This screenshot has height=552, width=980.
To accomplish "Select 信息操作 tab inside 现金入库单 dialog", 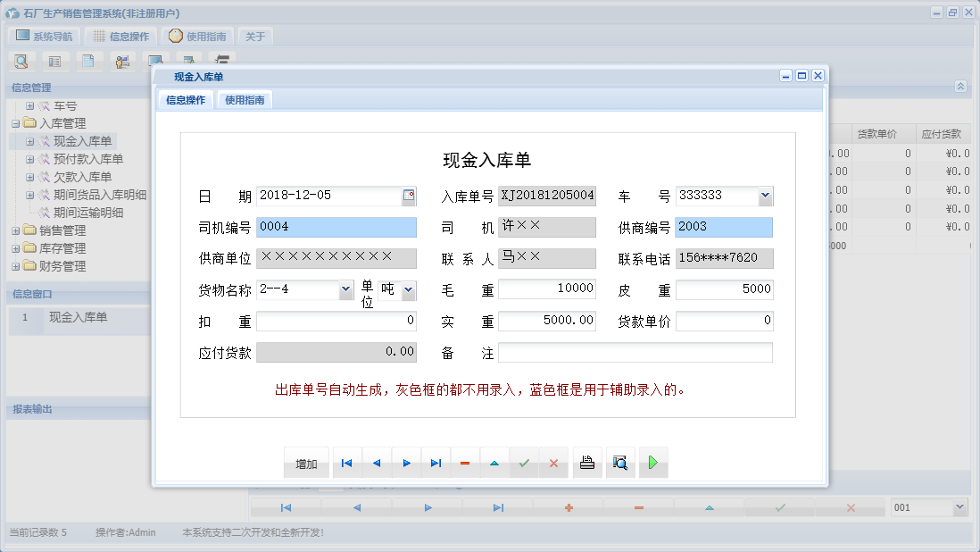I will [x=186, y=100].
